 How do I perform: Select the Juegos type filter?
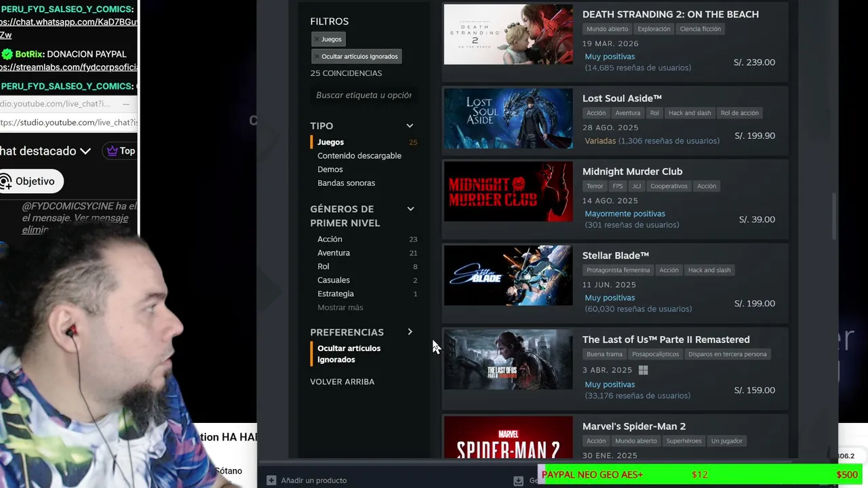tap(330, 142)
